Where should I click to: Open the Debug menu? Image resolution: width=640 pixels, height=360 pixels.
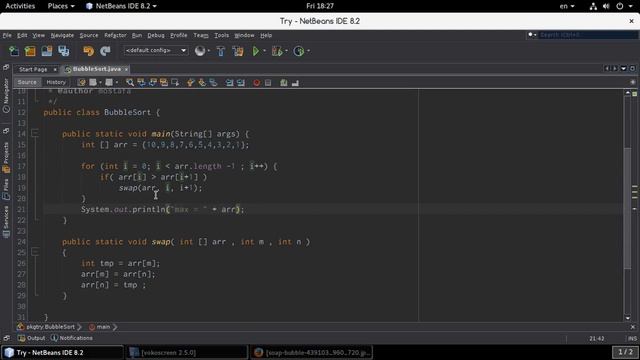(x=156, y=36)
